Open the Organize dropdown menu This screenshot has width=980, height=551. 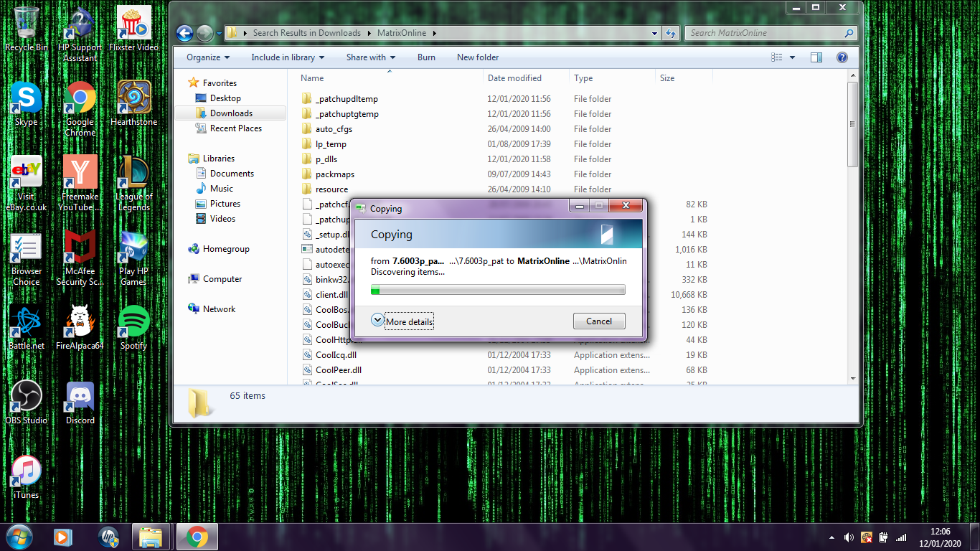coord(208,57)
